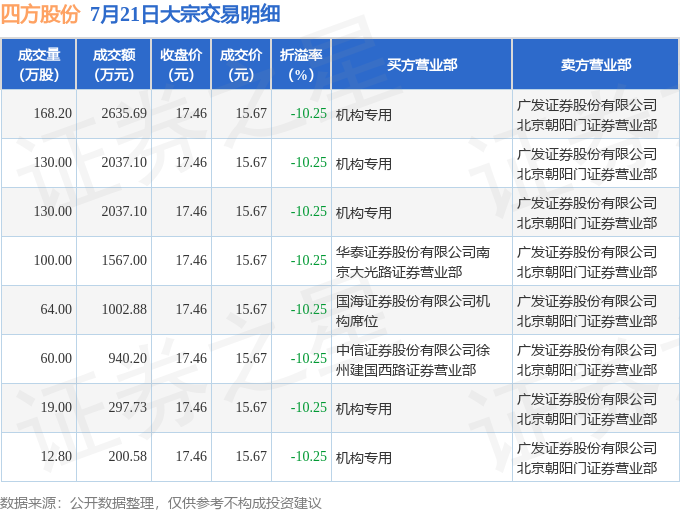Select the 折溢率(%) column header

(x=301, y=65)
